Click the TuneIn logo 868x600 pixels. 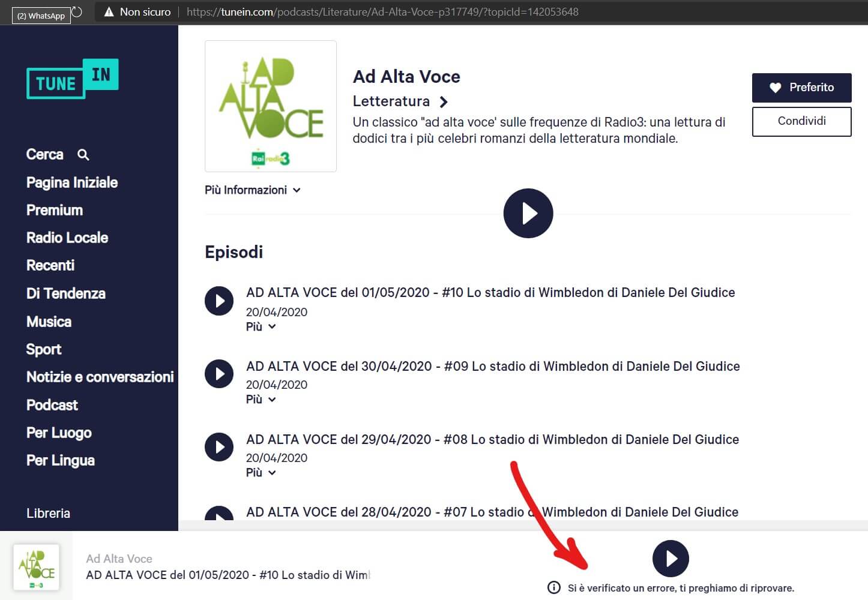(x=72, y=79)
